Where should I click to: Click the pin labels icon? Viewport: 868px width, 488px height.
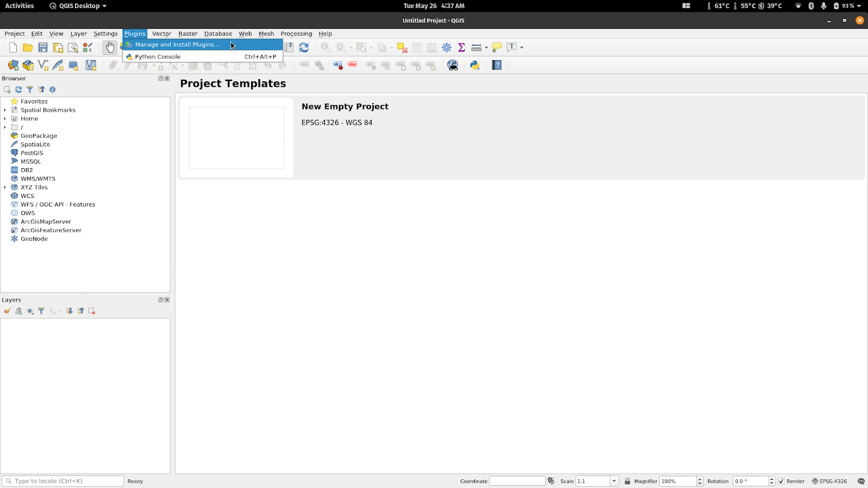pos(337,65)
